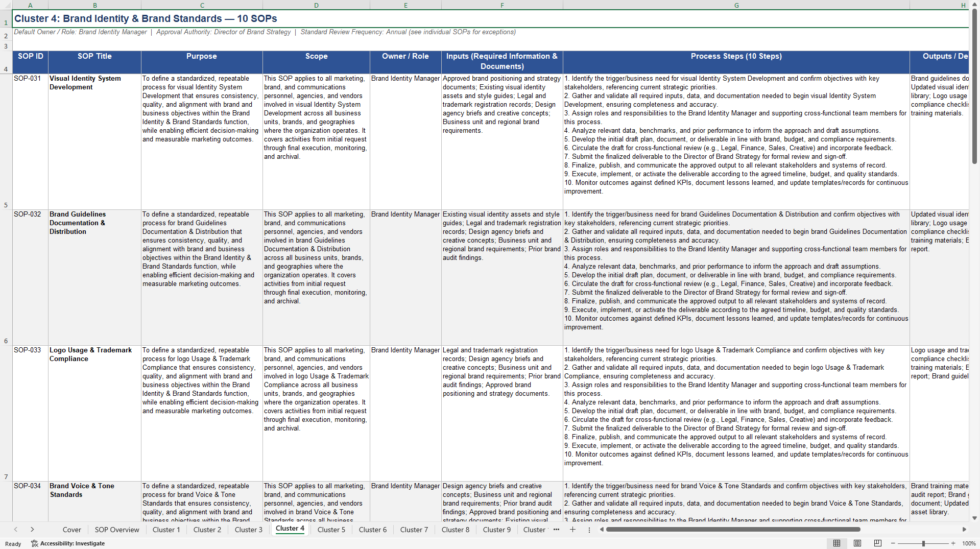Select column F header

pyautogui.click(x=502, y=5)
